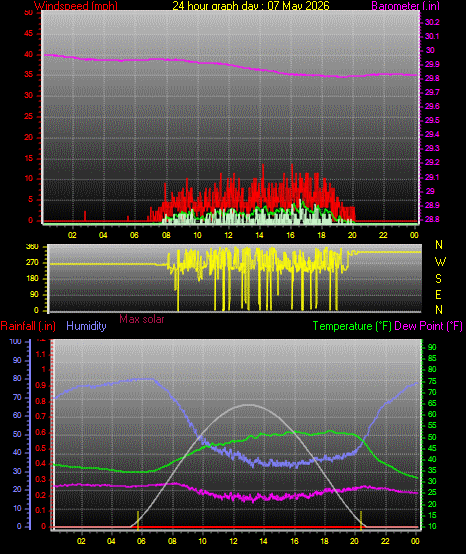Click the "65" temperature axis value
This screenshot has width=466, height=554.
432,403
